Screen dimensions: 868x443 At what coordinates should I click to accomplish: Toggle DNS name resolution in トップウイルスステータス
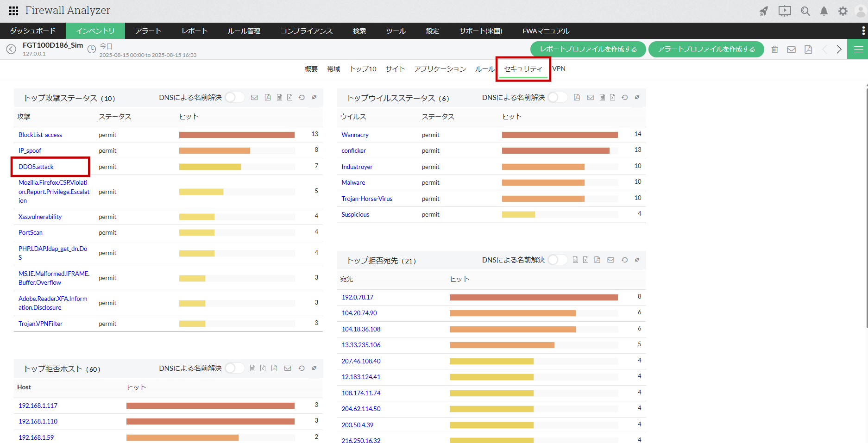pyautogui.click(x=557, y=98)
